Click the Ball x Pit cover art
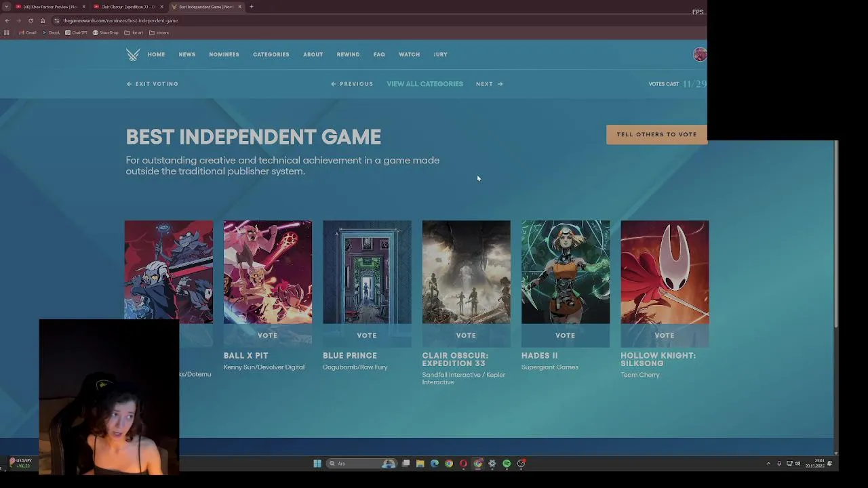The image size is (868, 488). pos(268,272)
